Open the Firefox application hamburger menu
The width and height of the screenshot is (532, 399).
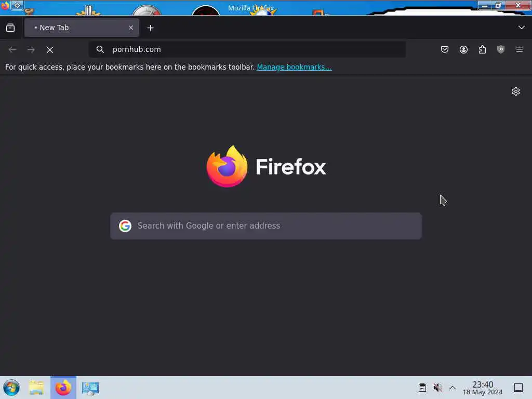pyautogui.click(x=519, y=49)
